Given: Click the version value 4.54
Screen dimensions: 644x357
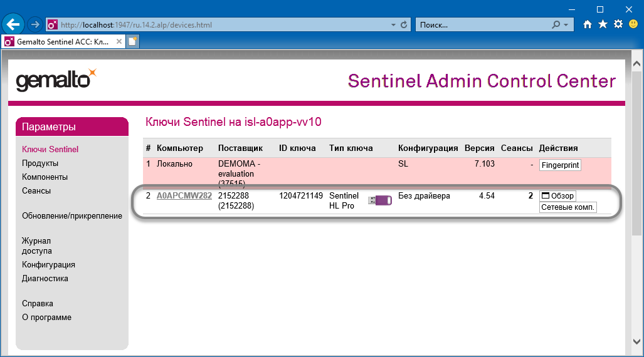Looking at the screenshot, I should 487,196.
